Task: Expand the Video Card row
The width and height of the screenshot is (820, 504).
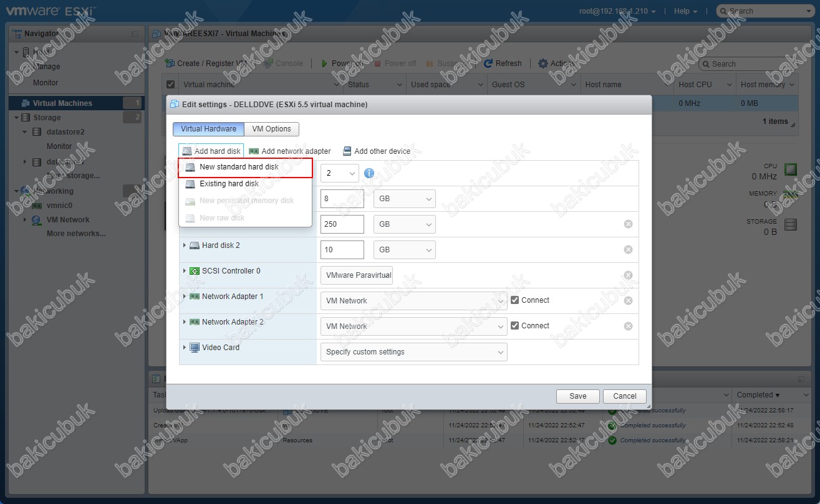Action: tap(185, 348)
